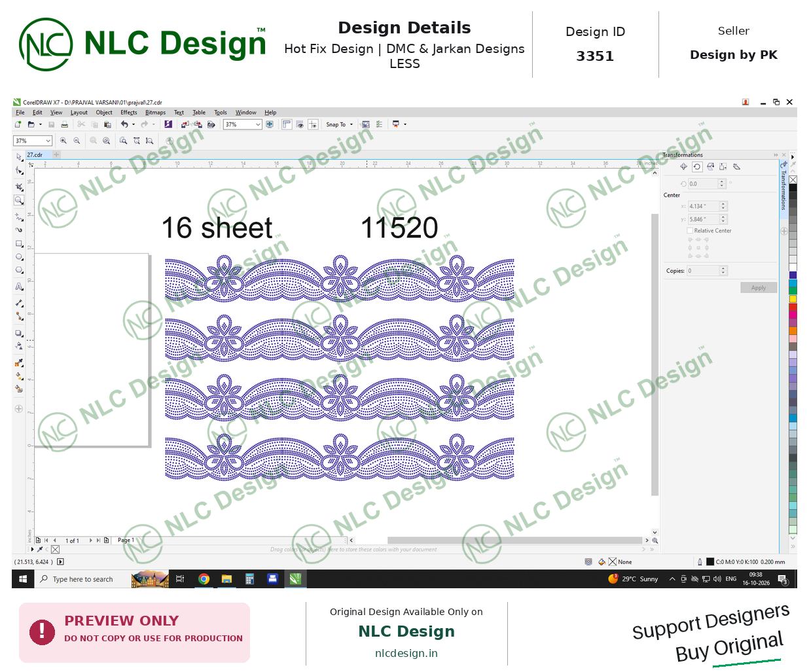Click the Publish to PDF icon
The width and height of the screenshot is (809, 672).
click(211, 124)
